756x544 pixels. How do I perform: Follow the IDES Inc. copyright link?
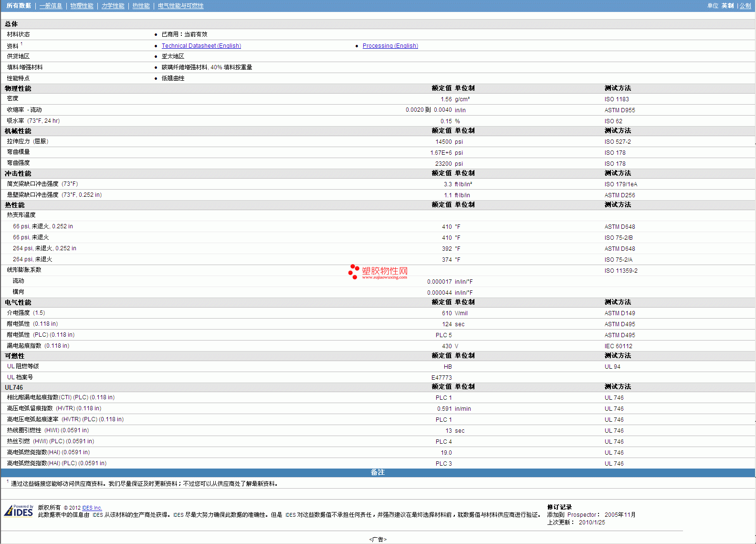point(92,508)
